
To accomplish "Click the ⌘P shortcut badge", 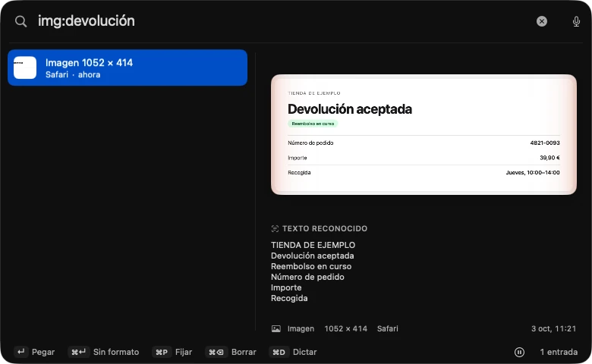I will 162,352.
